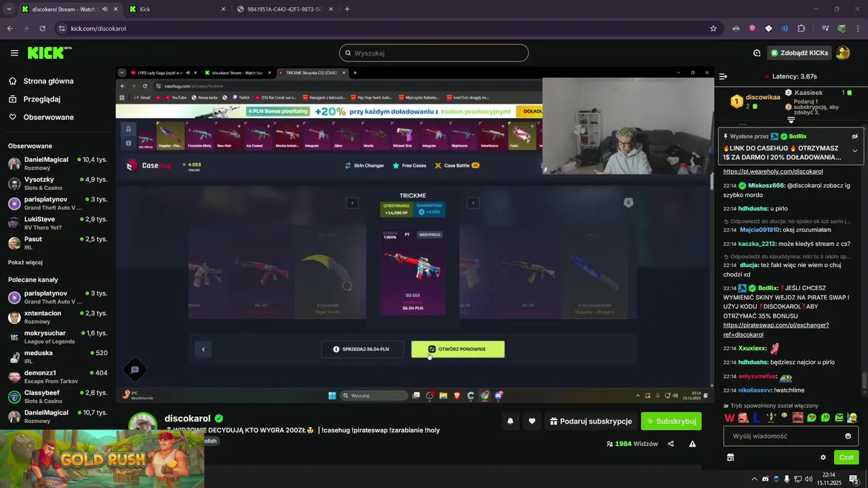Screen dimensions: 868x488
Task: Open recommended channel demonzz1
Action: (58, 377)
